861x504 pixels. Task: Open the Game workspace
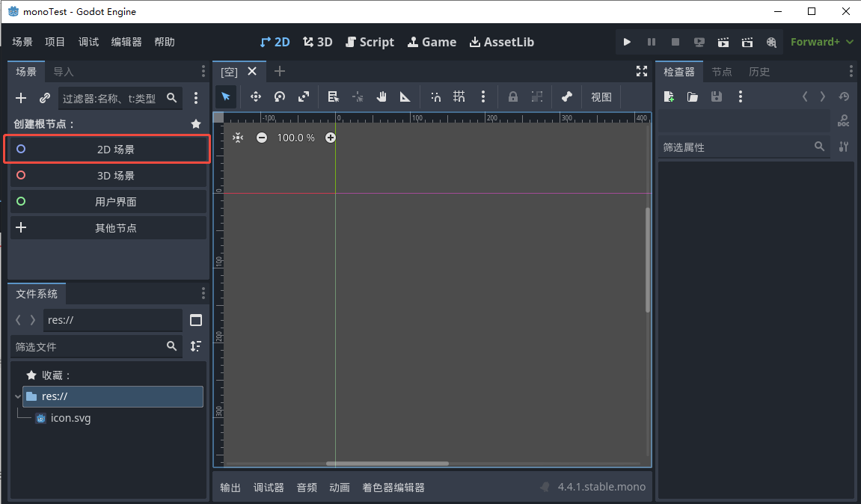[x=432, y=43]
